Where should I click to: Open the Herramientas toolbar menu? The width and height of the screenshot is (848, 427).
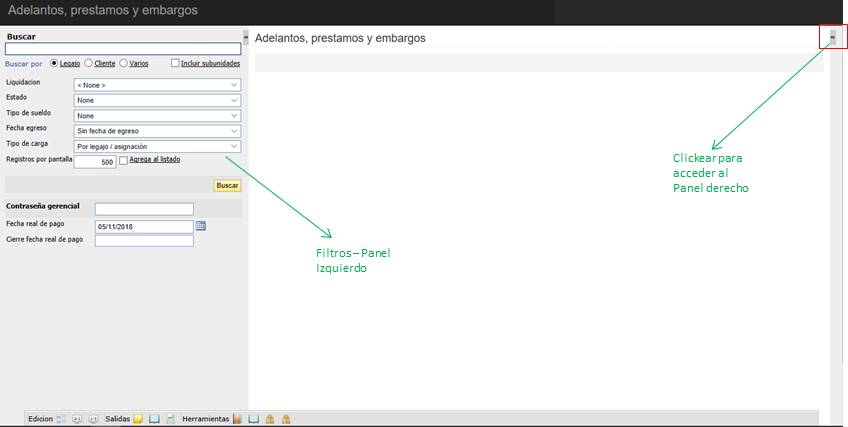[206, 419]
